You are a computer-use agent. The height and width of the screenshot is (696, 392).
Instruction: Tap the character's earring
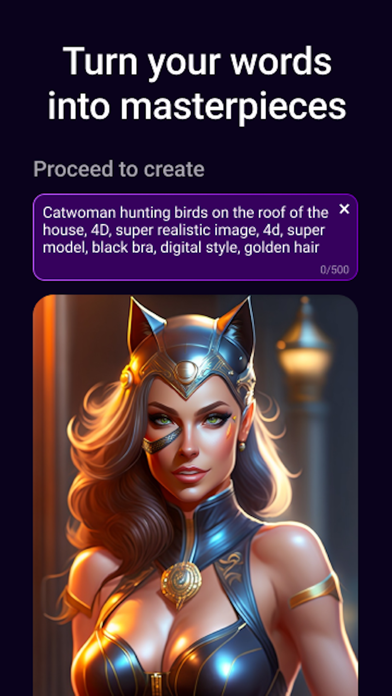tap(242, 446)
